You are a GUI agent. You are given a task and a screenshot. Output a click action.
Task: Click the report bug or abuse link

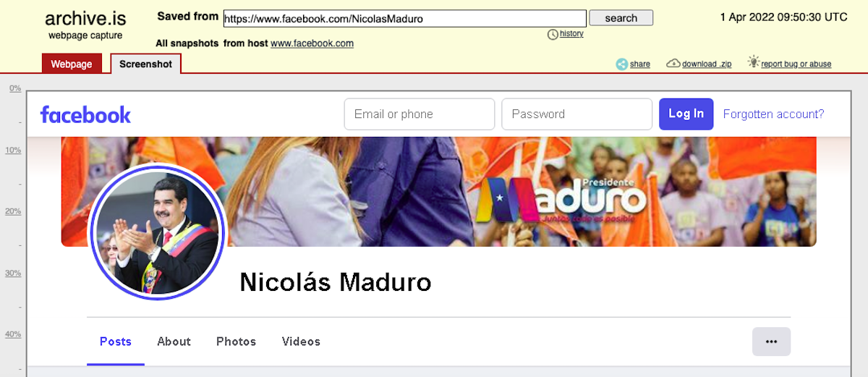tap(796, 64)
